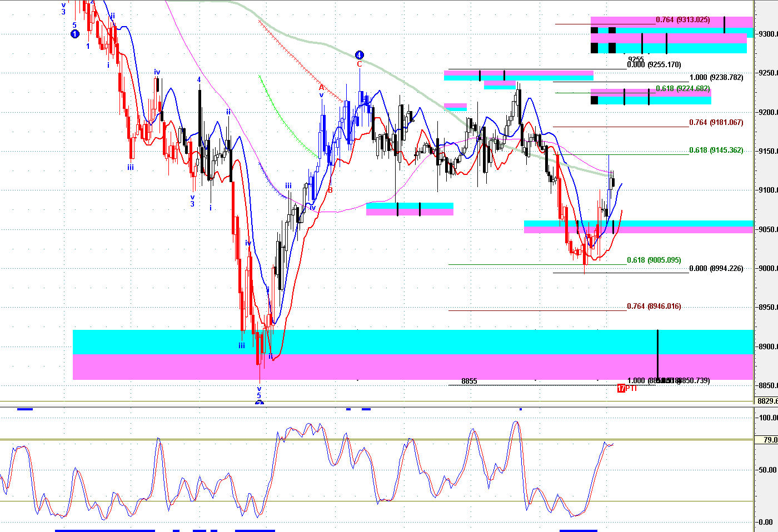The height and width of the screenshot is (532, 778).
Task: Click the 0.000 (8994.226) level label
Action: click(x=716, y=269)
